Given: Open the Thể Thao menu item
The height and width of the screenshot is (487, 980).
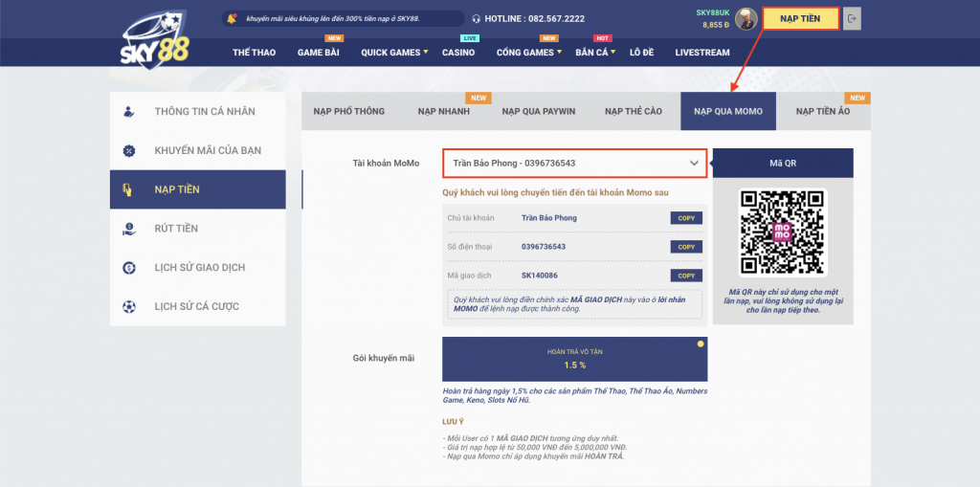Looking at the screenshot, I should [x=255, y=53].
